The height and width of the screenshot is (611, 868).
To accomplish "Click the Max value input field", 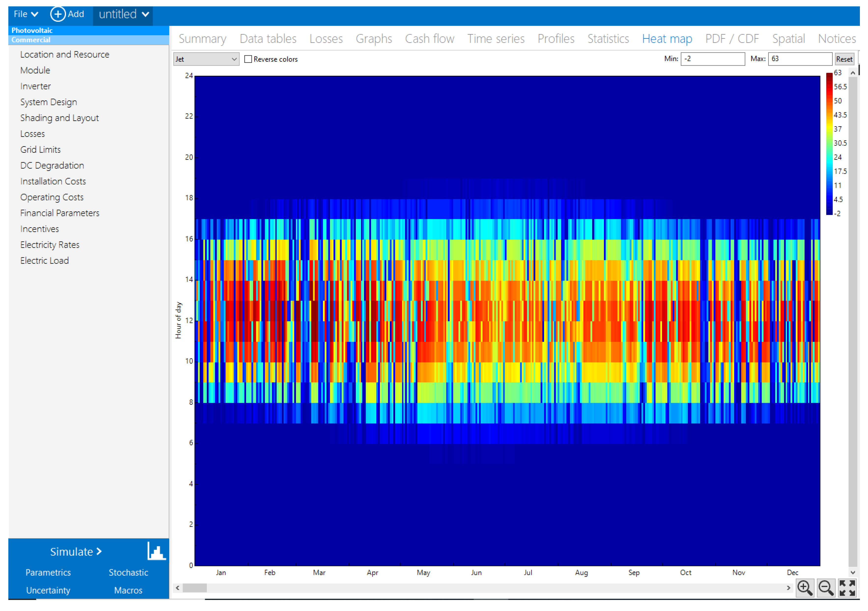I will click(800, 59).
